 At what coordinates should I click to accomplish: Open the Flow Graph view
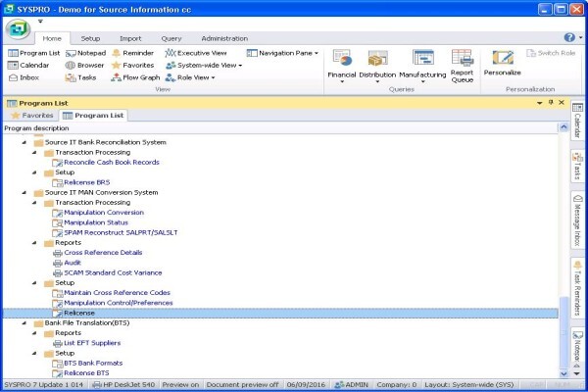pos(135,77)
